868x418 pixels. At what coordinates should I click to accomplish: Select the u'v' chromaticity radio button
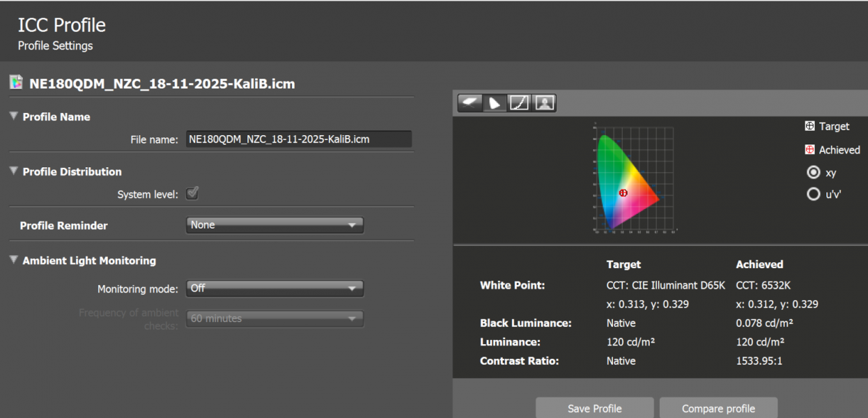813,194
